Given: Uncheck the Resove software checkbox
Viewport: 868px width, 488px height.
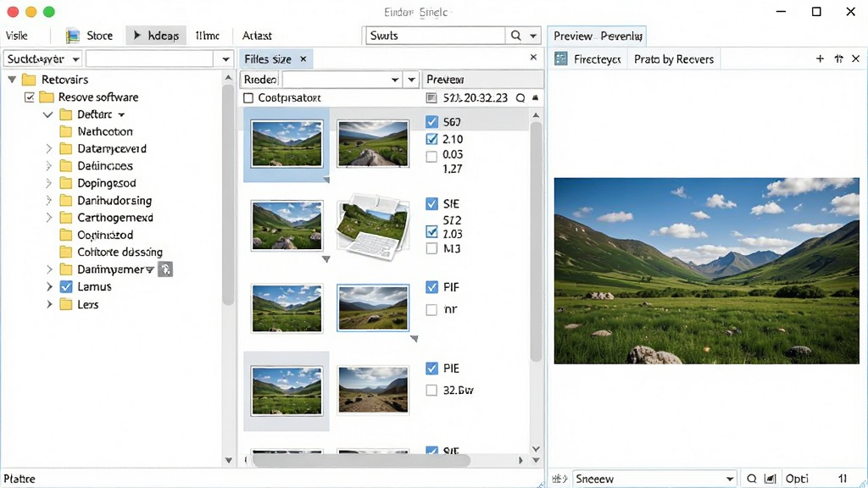Looking at the screenshot, I should [30, 97].
